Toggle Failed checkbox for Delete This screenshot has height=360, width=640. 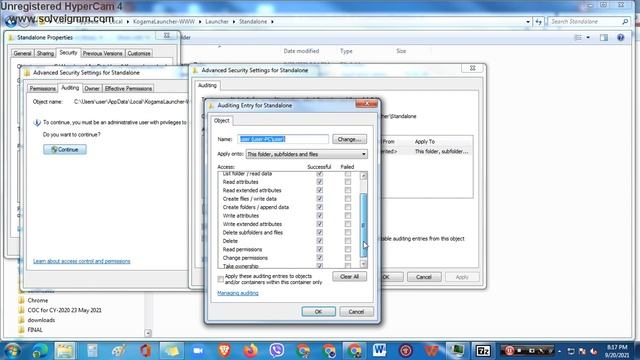(348, 241)
